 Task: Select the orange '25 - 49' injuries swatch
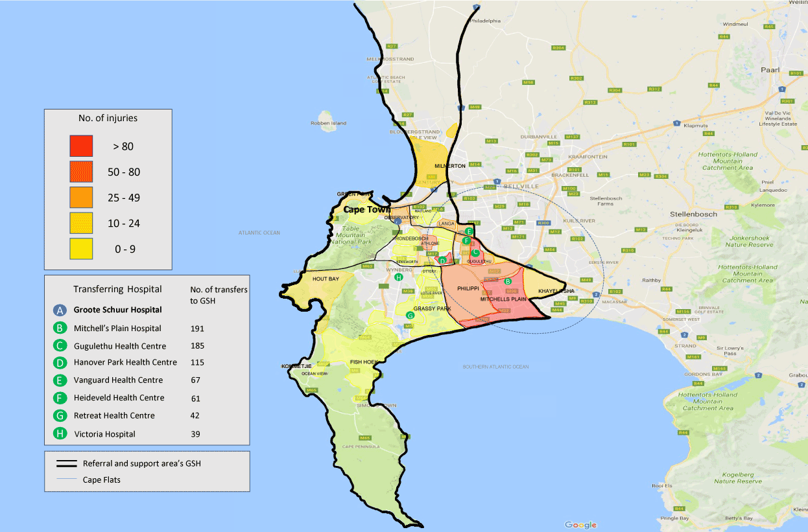81,197
